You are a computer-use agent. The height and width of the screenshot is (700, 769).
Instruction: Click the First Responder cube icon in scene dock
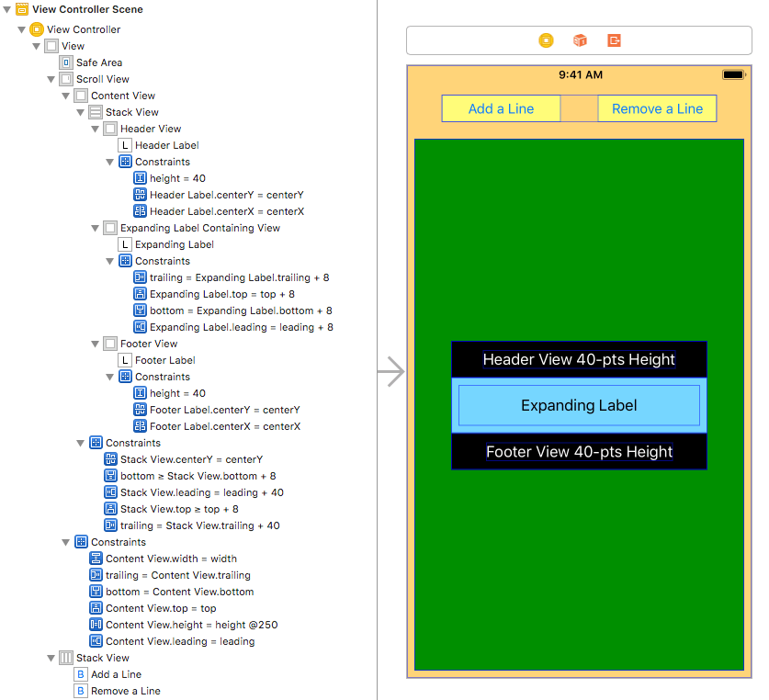click(579, 40)
